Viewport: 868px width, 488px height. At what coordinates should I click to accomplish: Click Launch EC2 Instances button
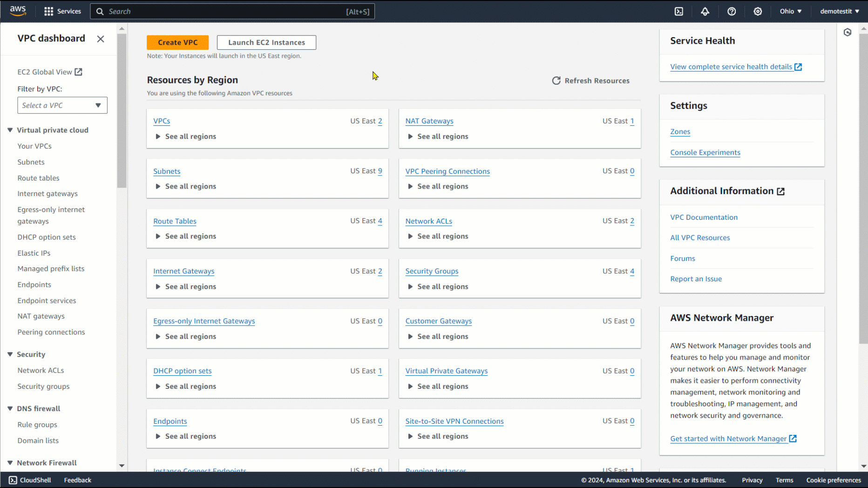pyautogui.click(x=266, y=42)
